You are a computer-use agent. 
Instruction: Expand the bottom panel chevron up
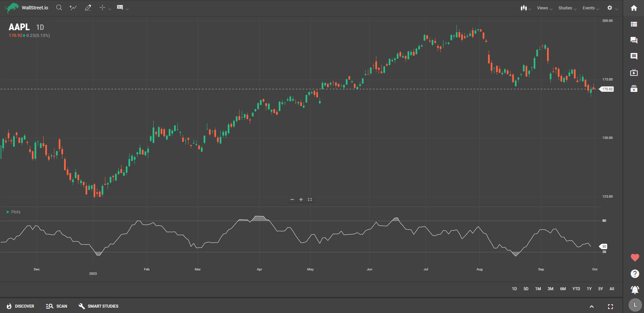(x=592, y=307)
